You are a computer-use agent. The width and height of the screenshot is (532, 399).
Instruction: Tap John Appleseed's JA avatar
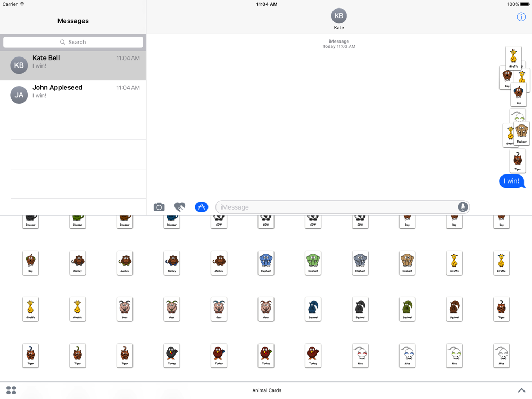click(19, 95)
